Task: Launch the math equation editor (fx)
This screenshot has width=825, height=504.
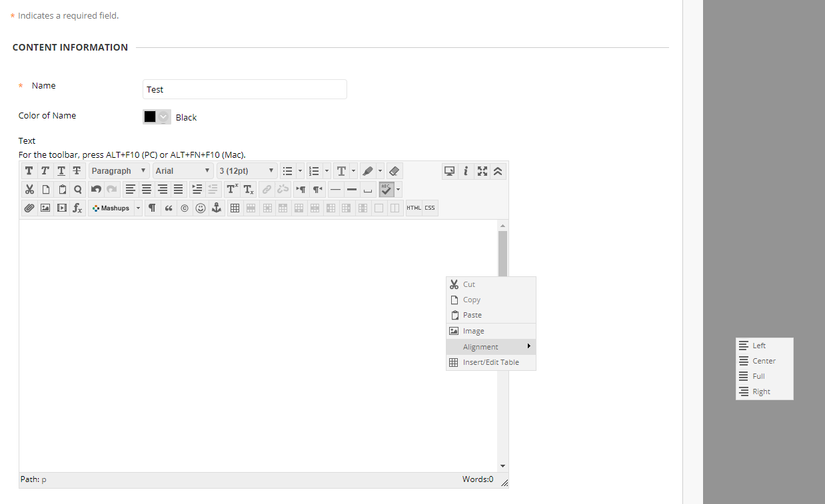Action: pyautogui.click(x=77, y=208)
